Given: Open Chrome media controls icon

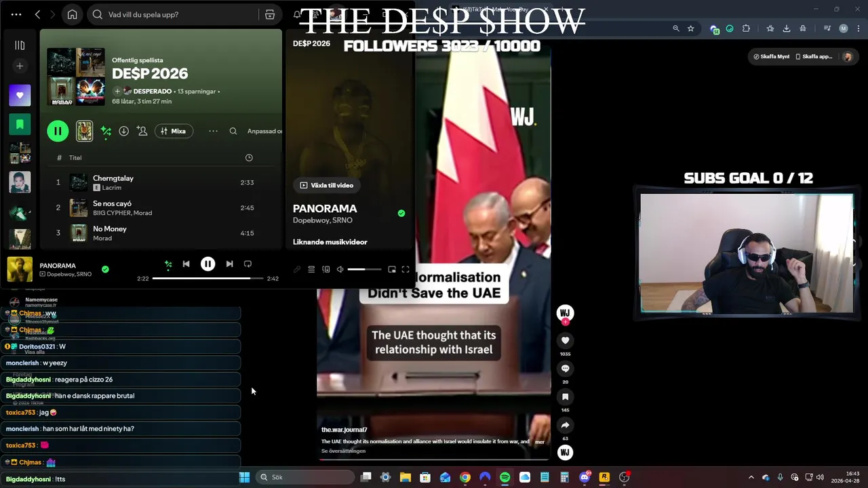Looking at the screenshot, I should pos(827,28).
